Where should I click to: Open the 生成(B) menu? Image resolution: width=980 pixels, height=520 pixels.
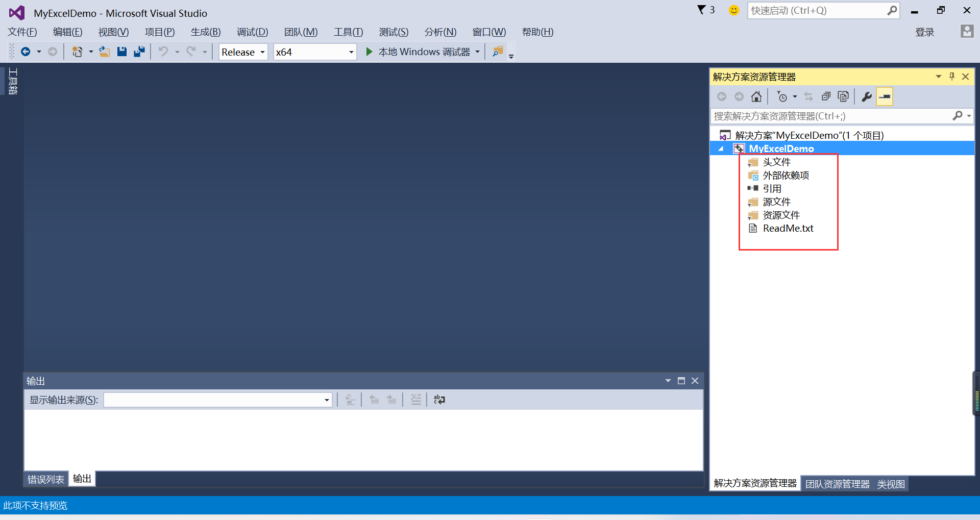206,32
